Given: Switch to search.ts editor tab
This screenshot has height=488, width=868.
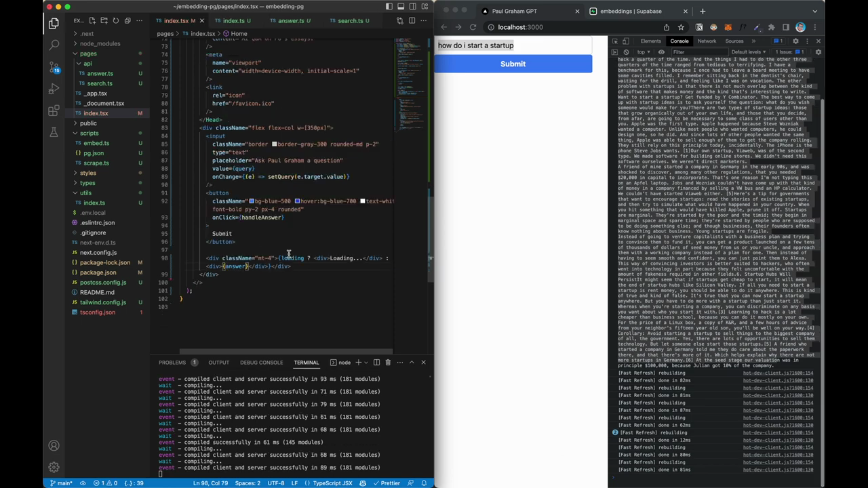Looking at the screenshot, I should click(x=350, y=21).
